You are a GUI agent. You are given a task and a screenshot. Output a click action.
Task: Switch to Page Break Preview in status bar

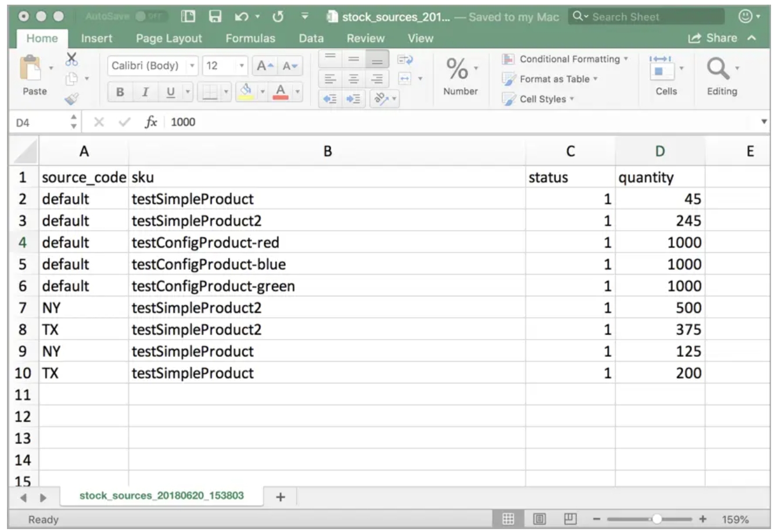tap(570, 519)
